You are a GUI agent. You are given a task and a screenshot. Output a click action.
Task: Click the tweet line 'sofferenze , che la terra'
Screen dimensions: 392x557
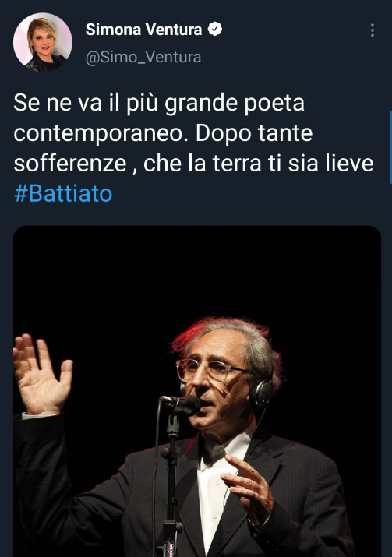[193, 164]
